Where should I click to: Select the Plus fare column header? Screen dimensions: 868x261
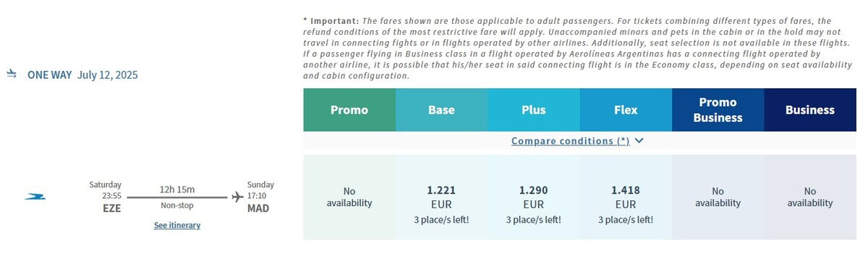pos(534,110)
